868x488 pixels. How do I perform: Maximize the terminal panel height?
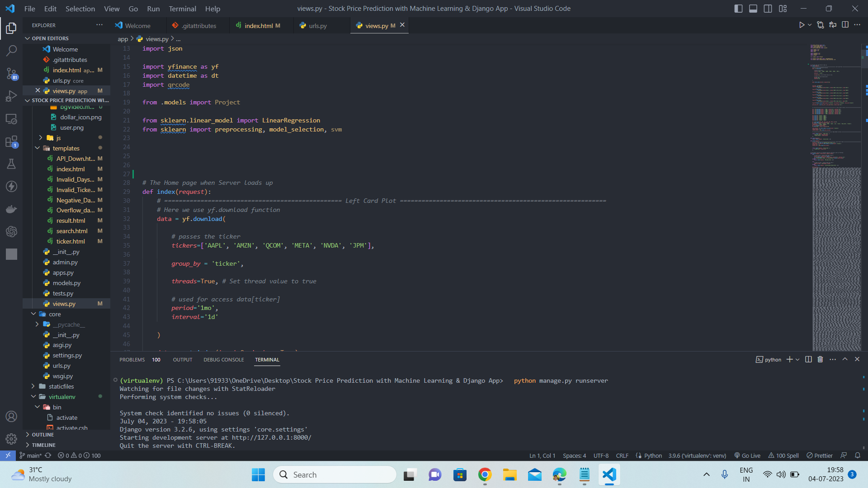pyautogui.click(x=844, y=359)
